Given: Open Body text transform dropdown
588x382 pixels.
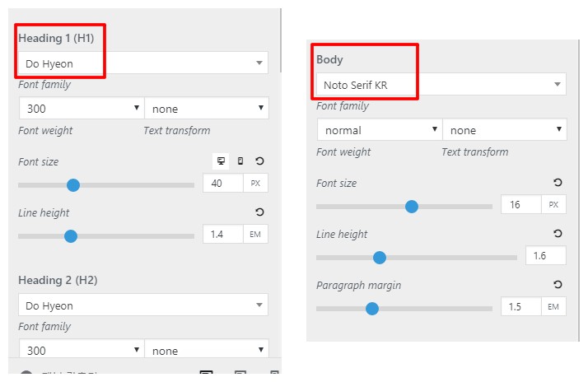Looking at the screenshot, I should [x=504, y=130].
